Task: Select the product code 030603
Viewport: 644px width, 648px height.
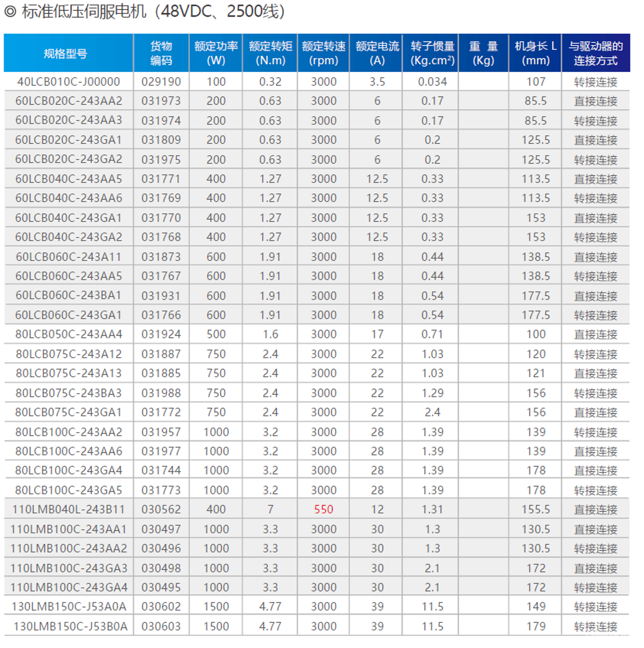Action: pos(161,626)
